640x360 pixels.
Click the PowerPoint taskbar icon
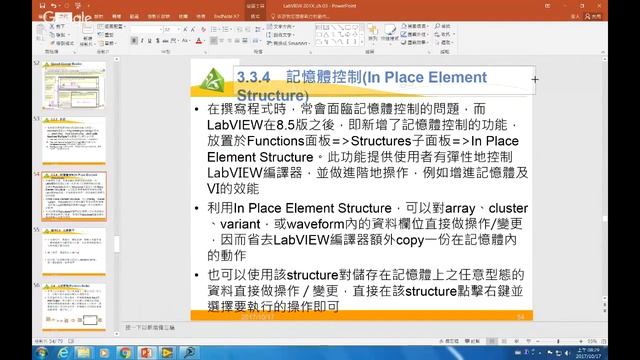[146, 352]
